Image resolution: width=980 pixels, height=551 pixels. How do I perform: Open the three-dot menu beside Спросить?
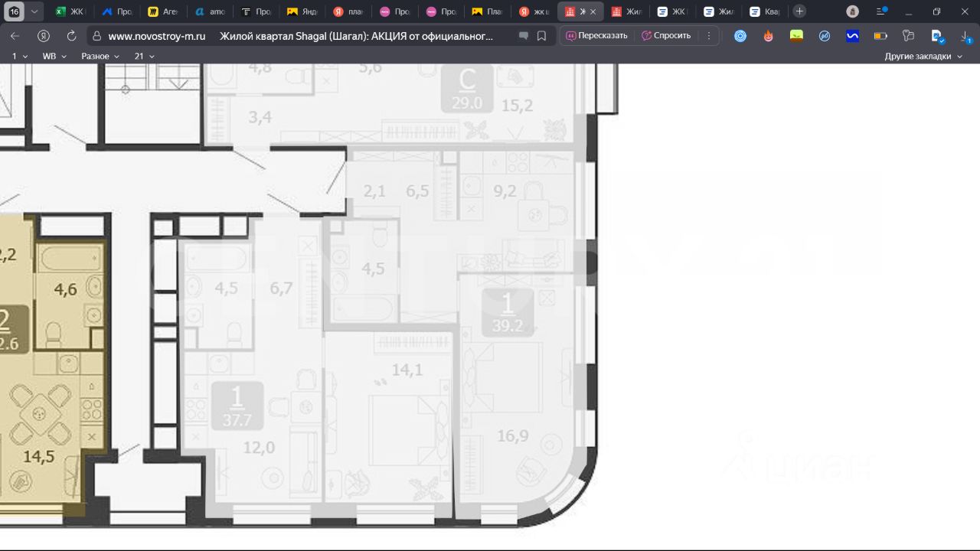tap(709, 36)
